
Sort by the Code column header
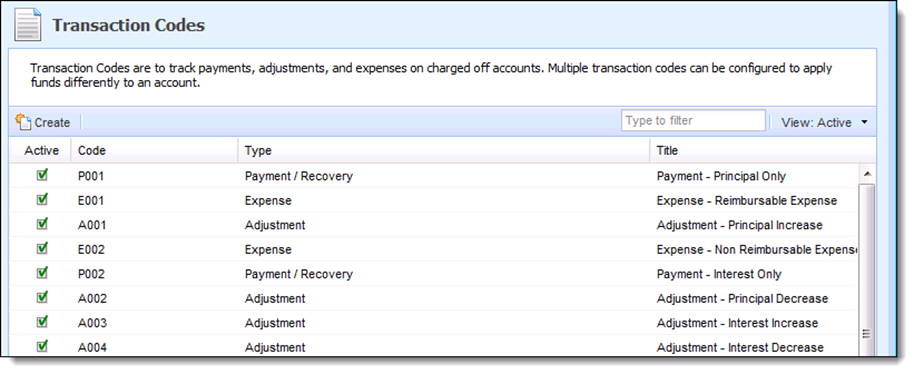(154, 150)
